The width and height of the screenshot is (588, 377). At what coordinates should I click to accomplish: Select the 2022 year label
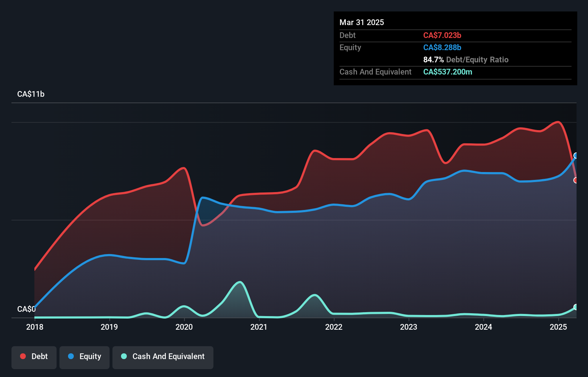(x=334, y=327)
